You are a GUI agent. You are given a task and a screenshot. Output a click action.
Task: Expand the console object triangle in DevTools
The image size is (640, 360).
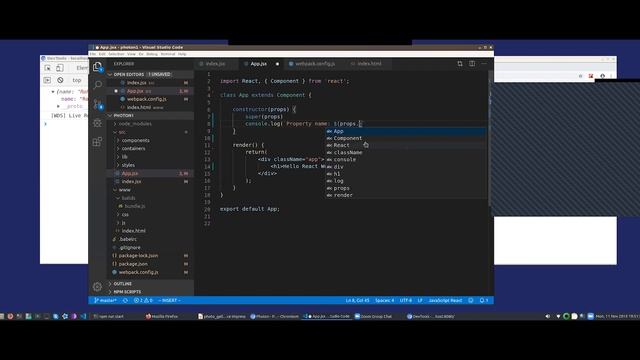tap(53, 92)
